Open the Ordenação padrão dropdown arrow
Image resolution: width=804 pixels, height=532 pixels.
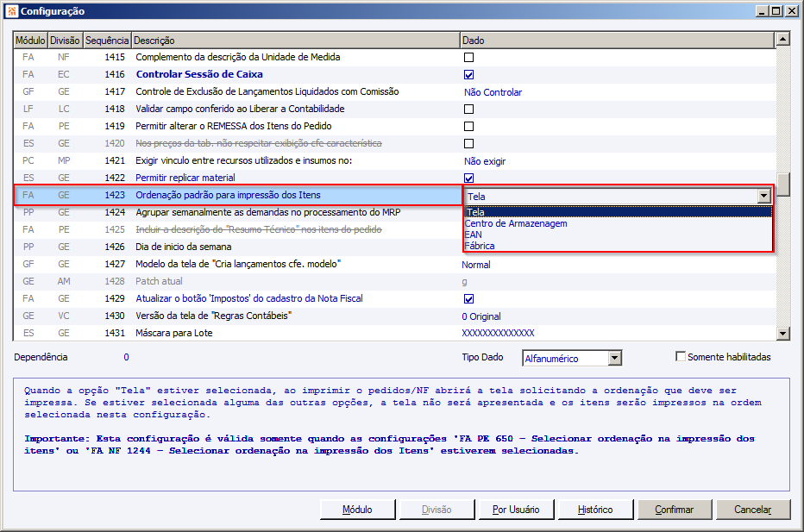pos(764,196)
